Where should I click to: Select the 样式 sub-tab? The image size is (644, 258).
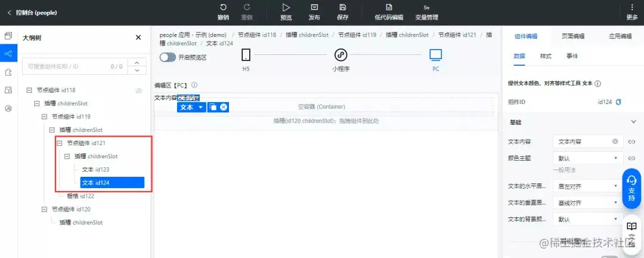[x=546, y=56]
